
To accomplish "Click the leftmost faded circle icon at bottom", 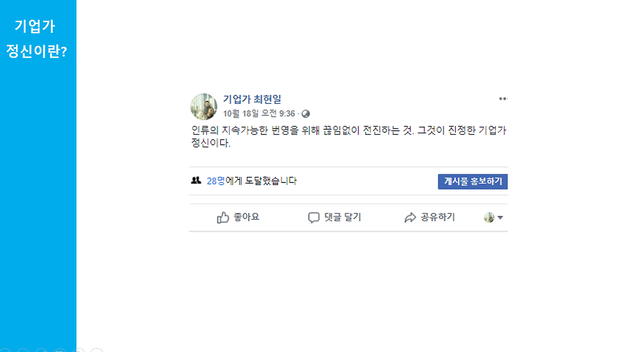I will 5,349.
